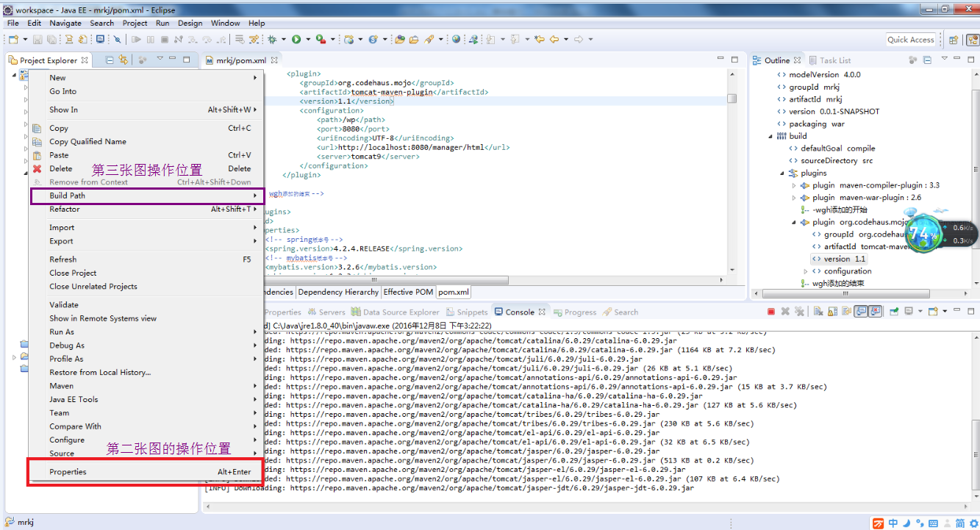The height and width of the screenshot is (530, 980).
Task: Click the Pin Console icon
Action: pyautogui.click(x=894, y=312)
